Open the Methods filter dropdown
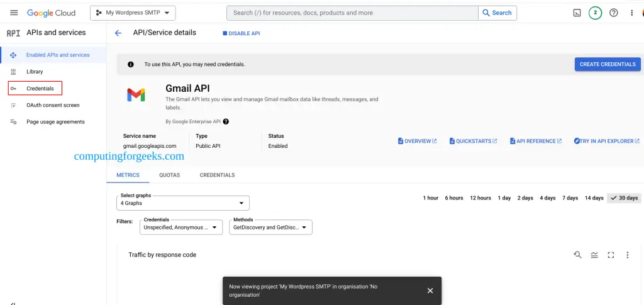The width and height of the screenshot is (644, 305). [270, 227]
